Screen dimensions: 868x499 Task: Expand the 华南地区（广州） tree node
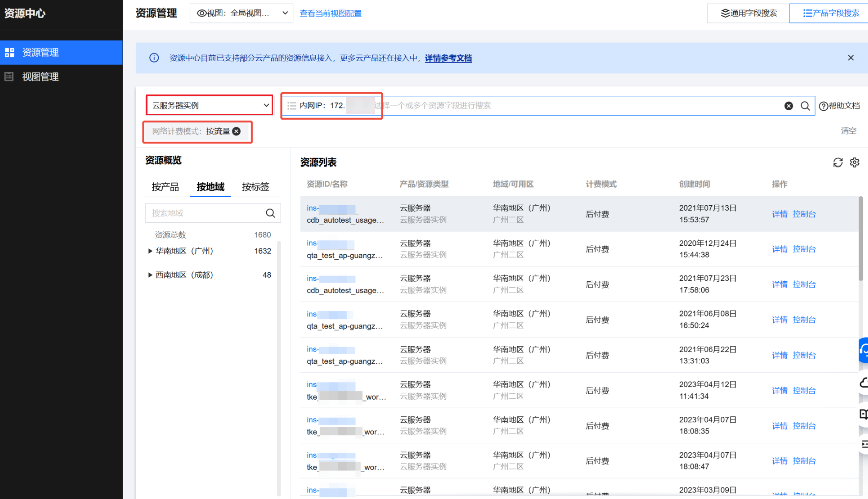[x=150, y=251]
